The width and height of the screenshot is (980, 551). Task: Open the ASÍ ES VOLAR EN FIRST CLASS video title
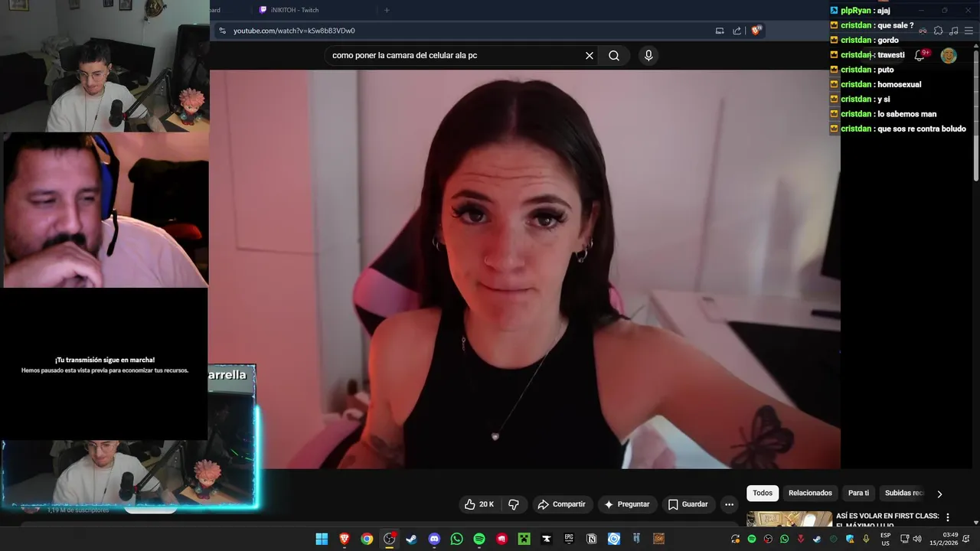(x=887, y=520)
